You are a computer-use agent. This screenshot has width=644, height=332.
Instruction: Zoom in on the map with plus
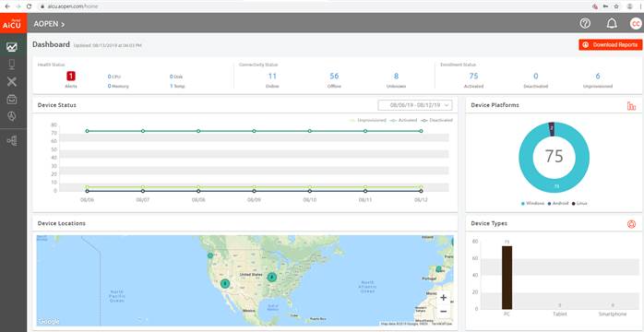click(x=443, y=298)
